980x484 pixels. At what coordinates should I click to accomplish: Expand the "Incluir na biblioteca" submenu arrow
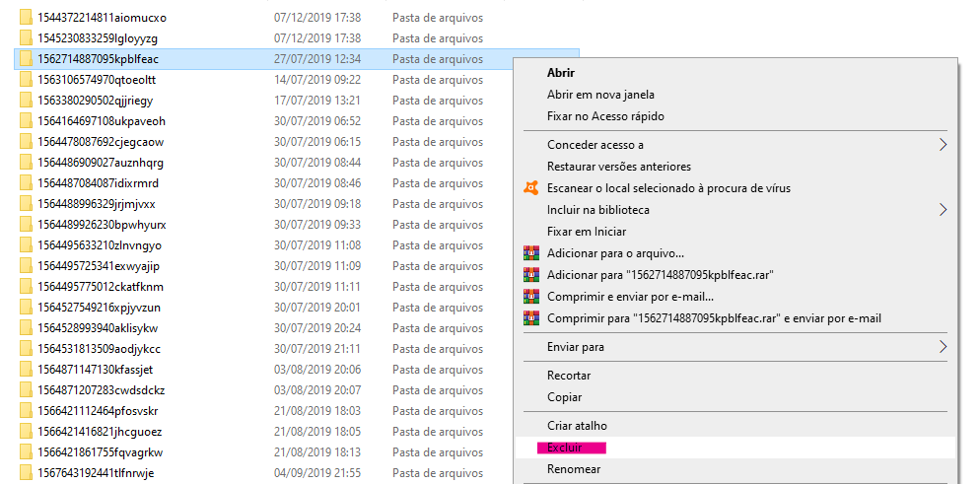[x=943, y=210]
